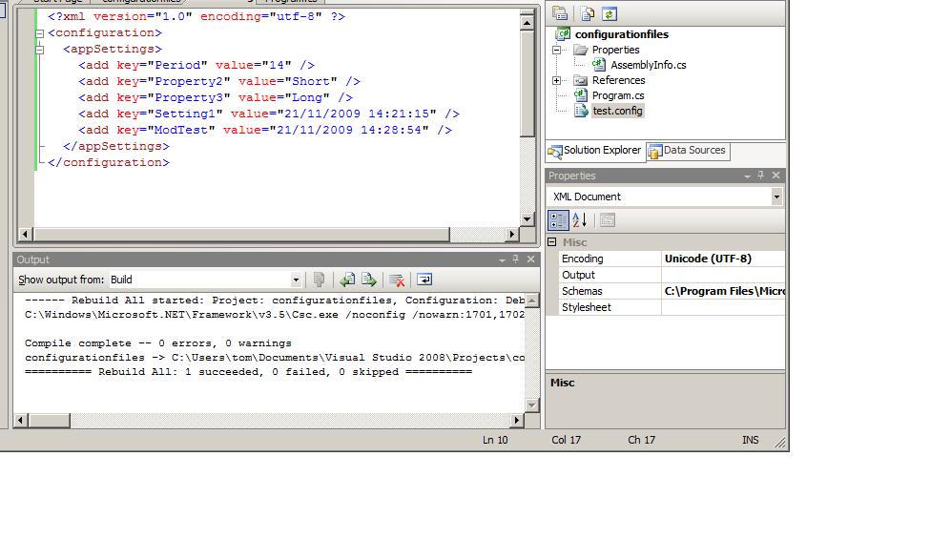The image size is (951, 560).
Task: Collapse the configuration element outline in editor
Action: coord(39,33)
